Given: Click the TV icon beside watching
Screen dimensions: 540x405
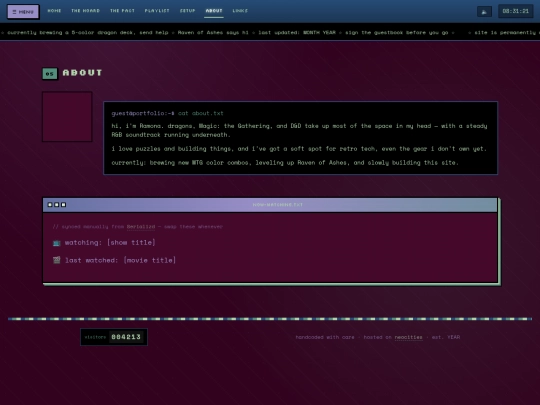Looking at the screenshot, I should pos(56,243).
